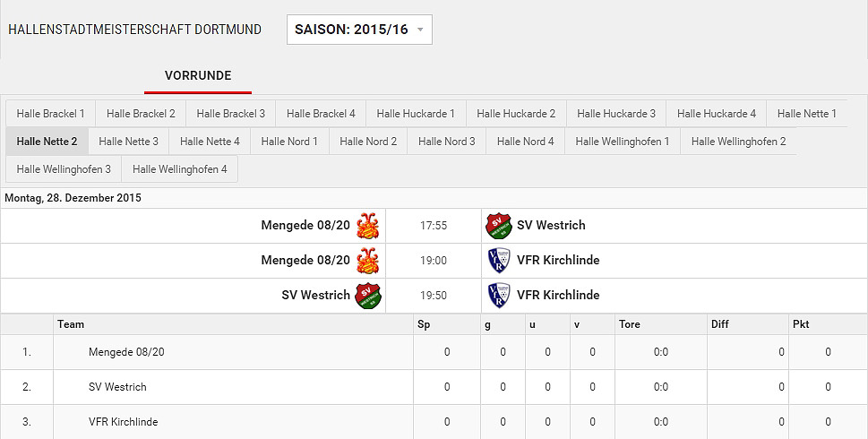Open the 19:00 kickoff match details
The width and height of the screenshot is (868, 439).
pos(434,261)
